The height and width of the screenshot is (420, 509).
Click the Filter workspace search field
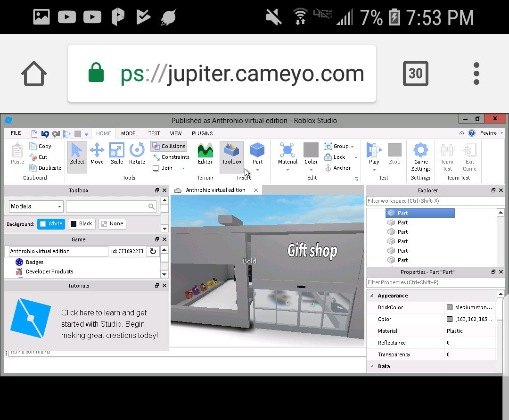pyautogui.click(x=435, y=201)
